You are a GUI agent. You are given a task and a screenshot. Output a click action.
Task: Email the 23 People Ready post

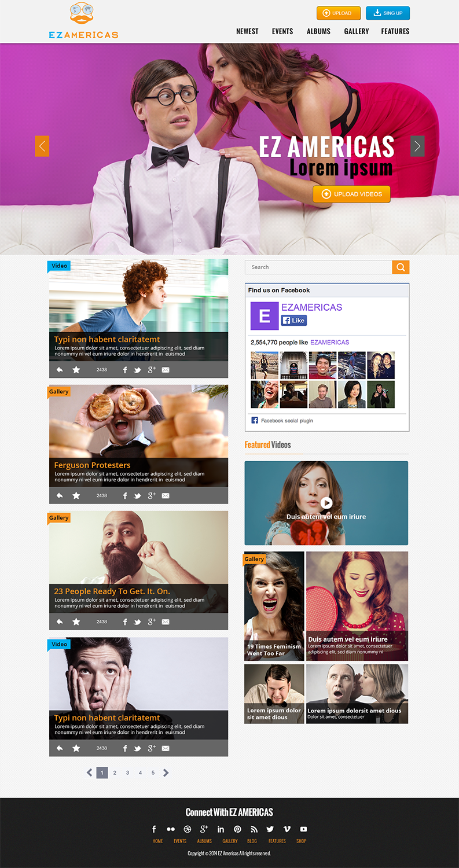(x=166, y=622)
